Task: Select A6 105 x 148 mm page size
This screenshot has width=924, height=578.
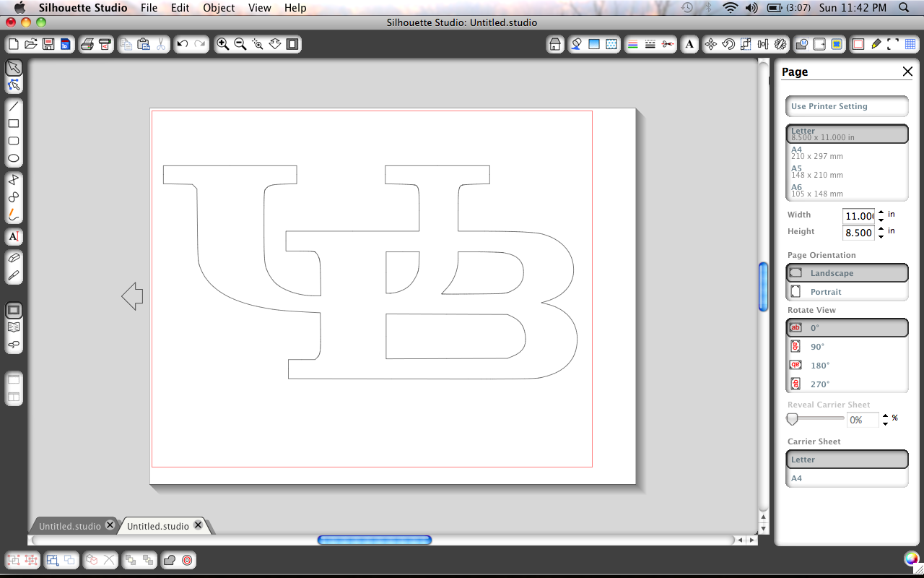Action: (847, 191)
